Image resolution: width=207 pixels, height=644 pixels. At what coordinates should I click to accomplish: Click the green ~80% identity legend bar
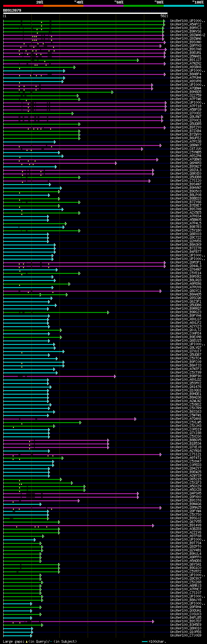pos(144,6)
